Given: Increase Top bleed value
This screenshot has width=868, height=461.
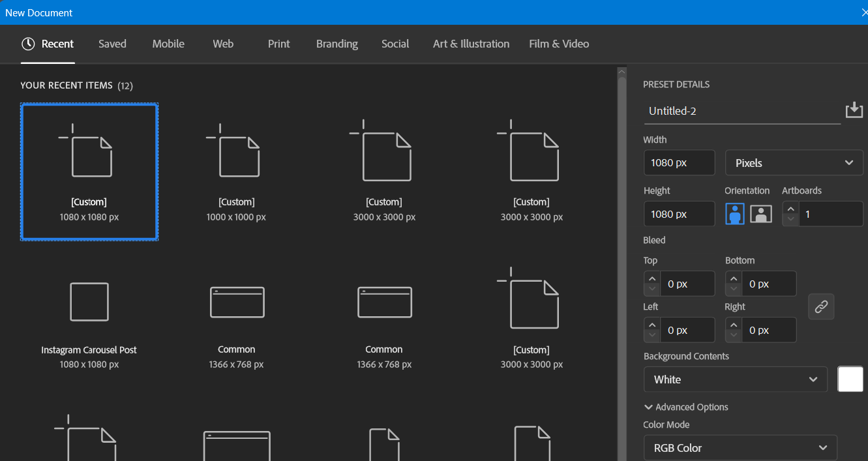Looking at the screenshot, I should (651, 278).
